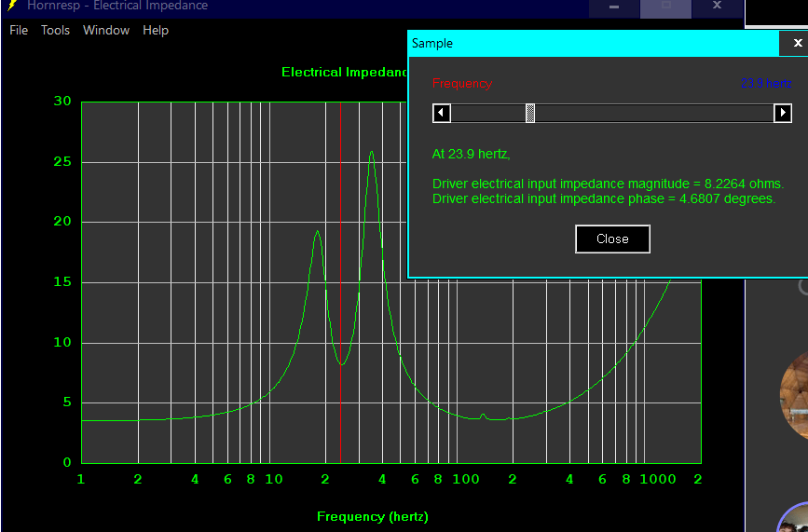Click the 30 label on impedance axis

click(x=62, y=101)
